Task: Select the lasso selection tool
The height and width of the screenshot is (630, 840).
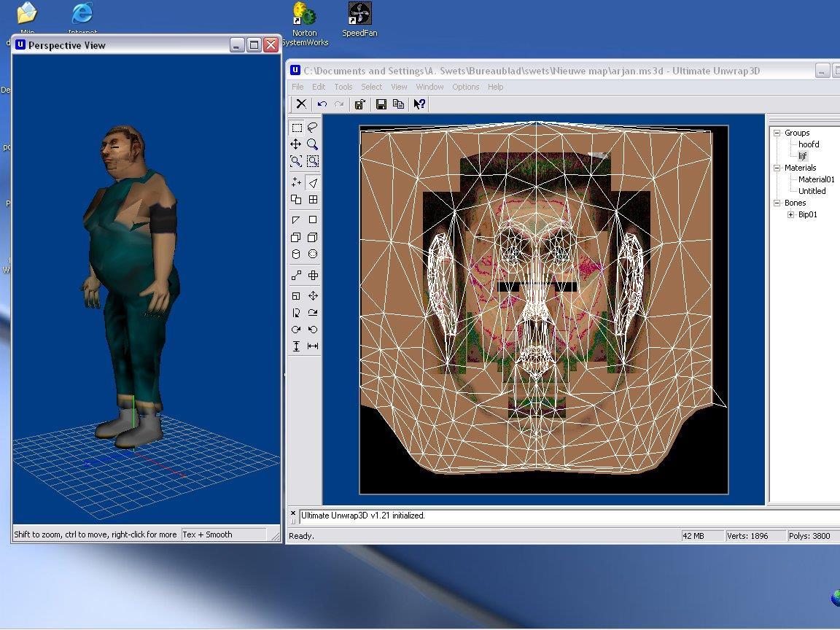Action: (x=312, y=128)
